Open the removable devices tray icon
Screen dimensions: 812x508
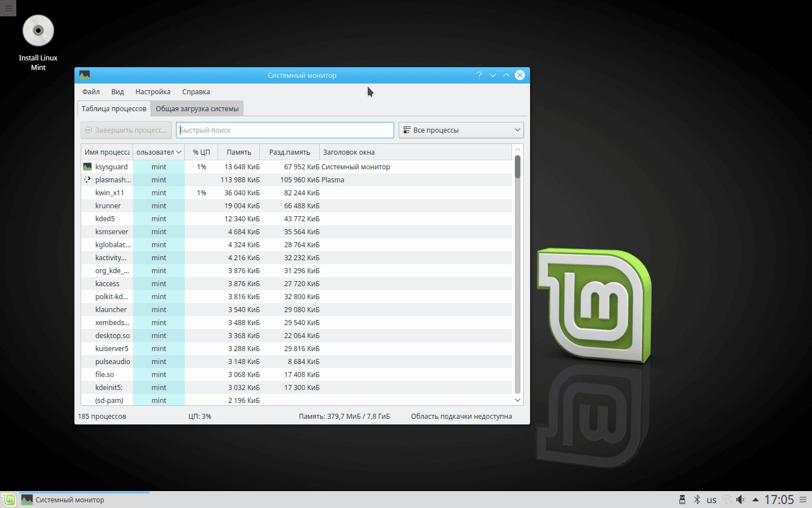(x=682, y=500)
